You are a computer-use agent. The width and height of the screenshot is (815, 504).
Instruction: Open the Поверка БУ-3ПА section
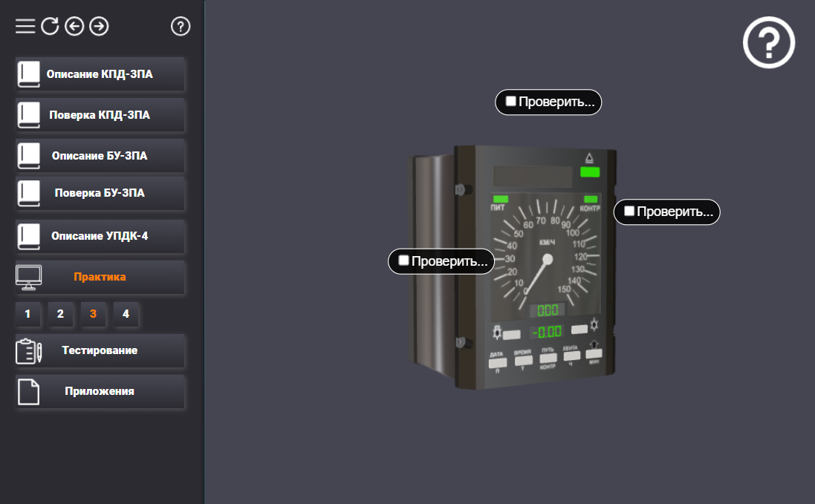point(100,193)
